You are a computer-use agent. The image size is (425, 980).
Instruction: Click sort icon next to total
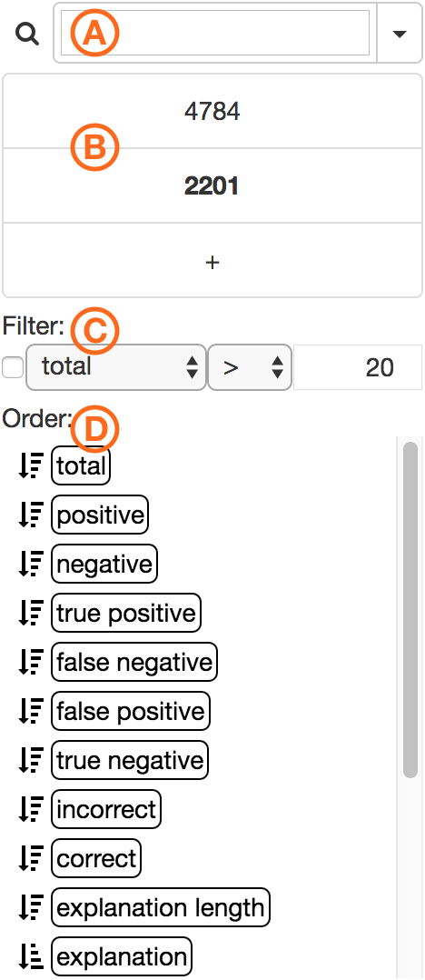pyautogui.click(x=31, y=465)
